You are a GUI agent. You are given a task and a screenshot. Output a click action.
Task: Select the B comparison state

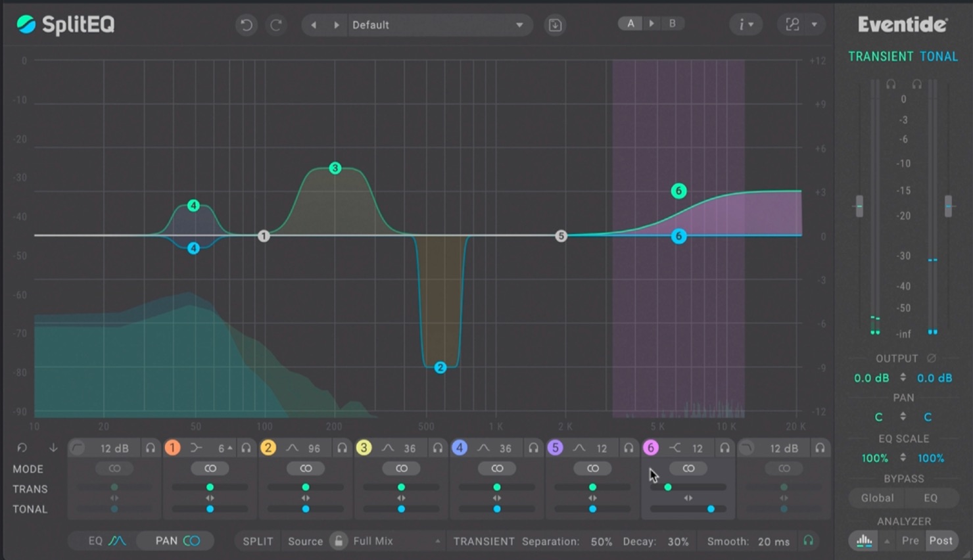point(672,24)
